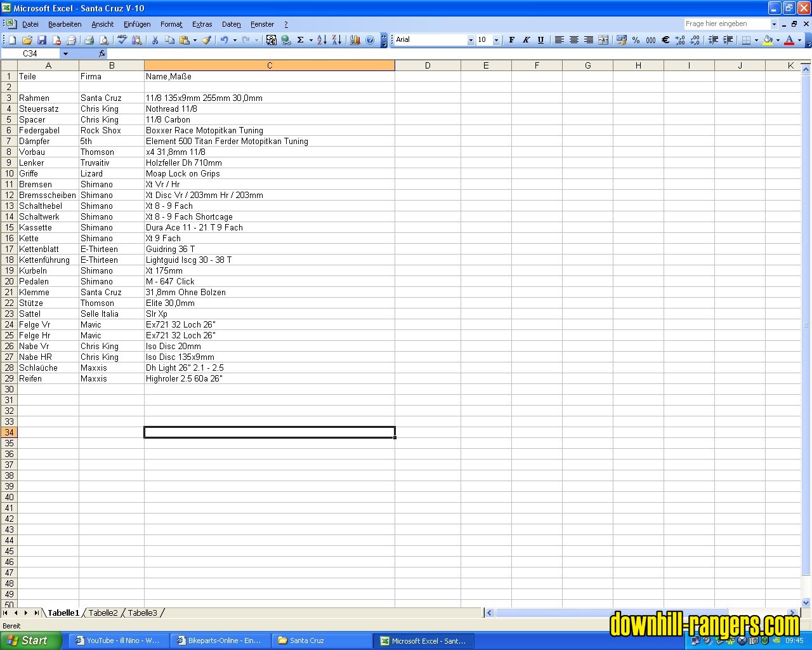Click the Windows Start button

[x=30, y=640]
